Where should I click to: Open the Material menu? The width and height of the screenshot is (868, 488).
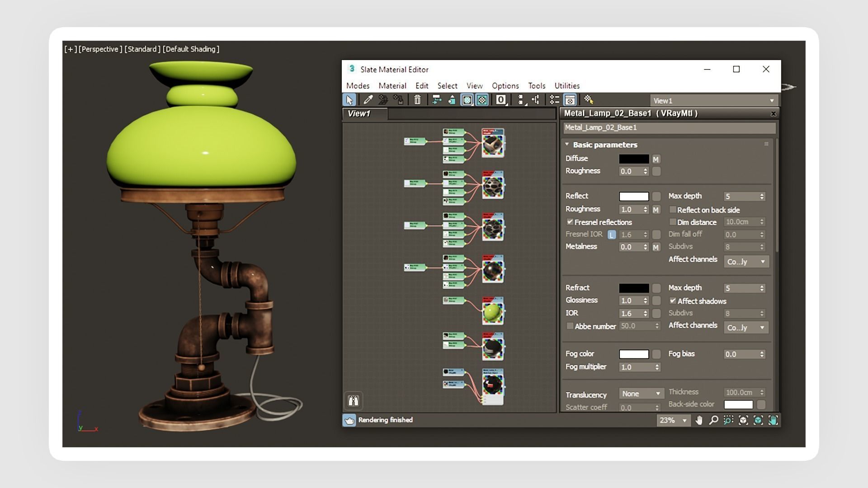392,86
